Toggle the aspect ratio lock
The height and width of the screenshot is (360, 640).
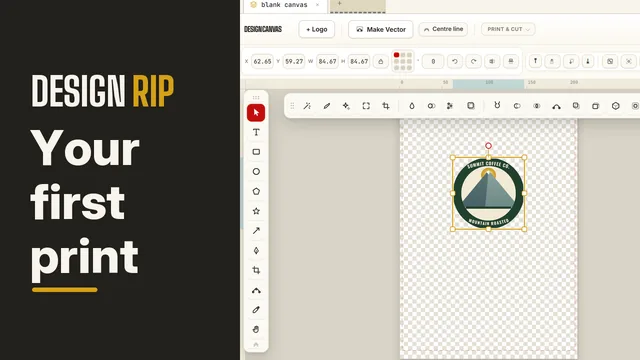[x=381, y=62]
